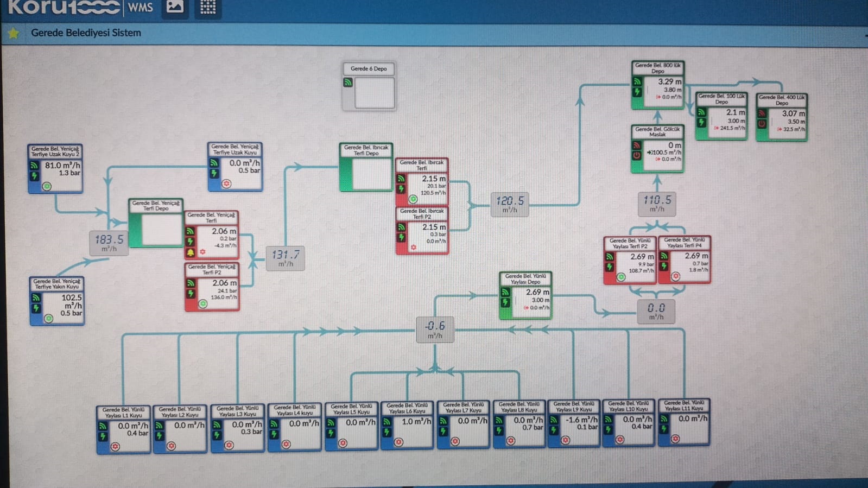Click power icon on Yünlü Yaylası L6 Kuyu
Screen dimensions: 868x488
387,432
